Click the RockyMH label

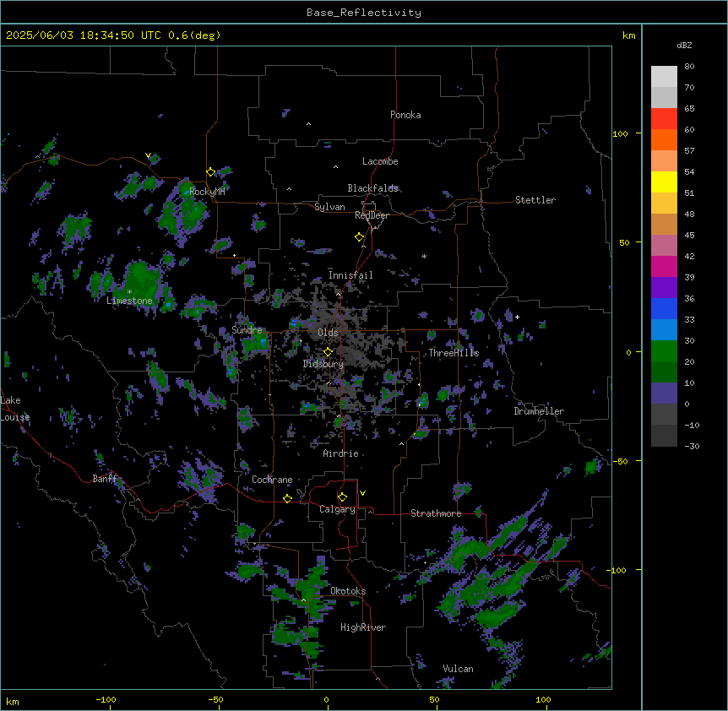click(x=207, y=191)
